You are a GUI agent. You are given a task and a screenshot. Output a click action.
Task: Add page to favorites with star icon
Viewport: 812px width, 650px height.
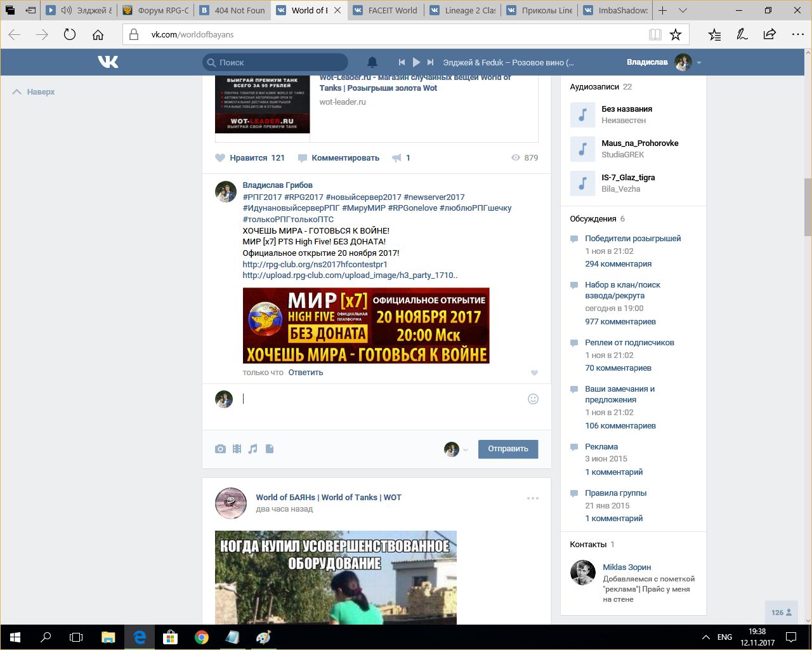pyautogui.click(x=676, y=34)
